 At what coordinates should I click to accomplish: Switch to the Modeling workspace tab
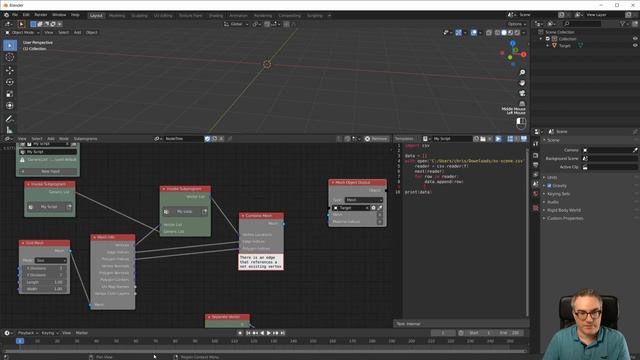[117, 16]
